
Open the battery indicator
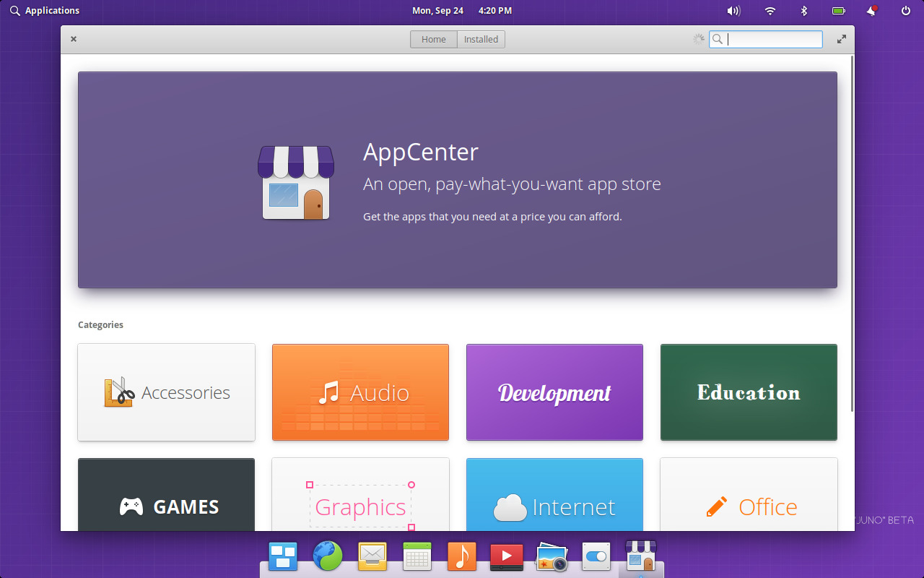coord(838,11)
